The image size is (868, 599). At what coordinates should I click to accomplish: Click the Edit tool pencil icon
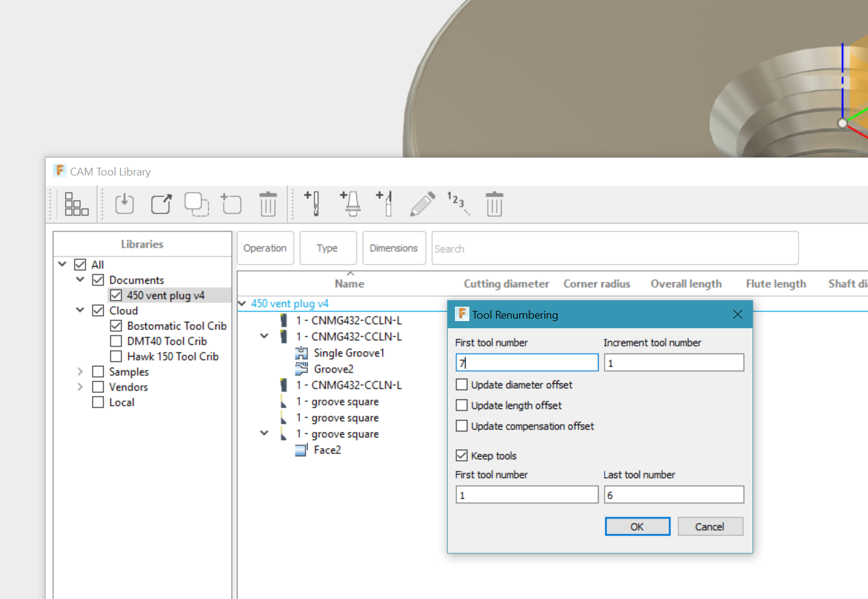423,204
